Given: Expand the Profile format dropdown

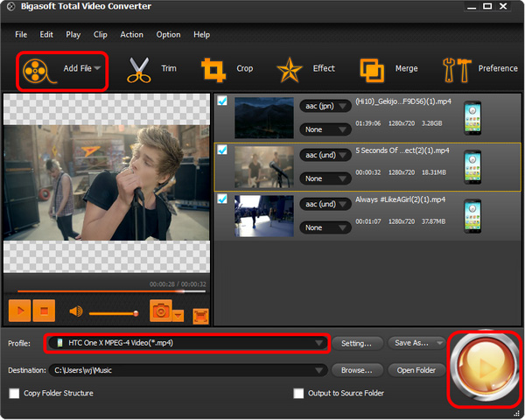Looking at the screenshot, I should (x=318, y=343).
